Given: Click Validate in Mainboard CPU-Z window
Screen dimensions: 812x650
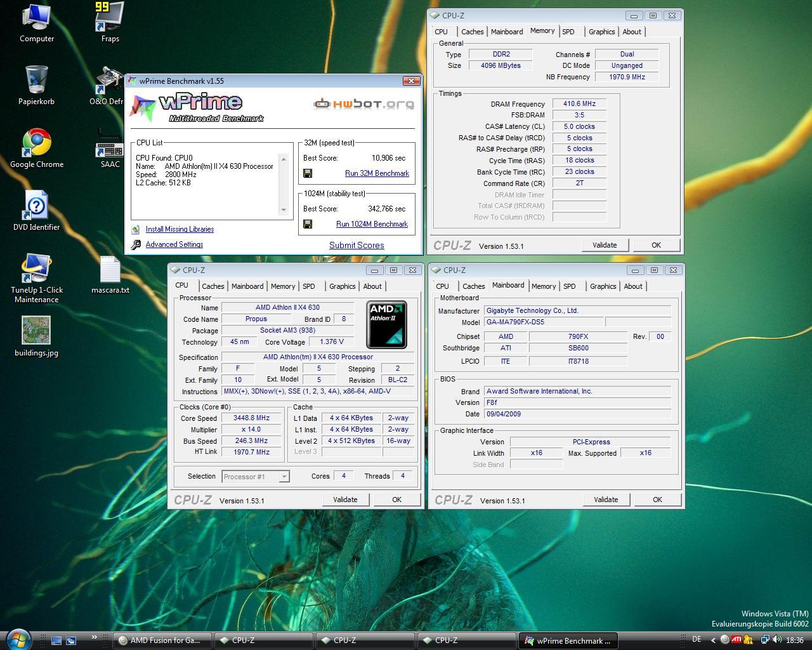Looking at the screenshot, I should (606, 500).
